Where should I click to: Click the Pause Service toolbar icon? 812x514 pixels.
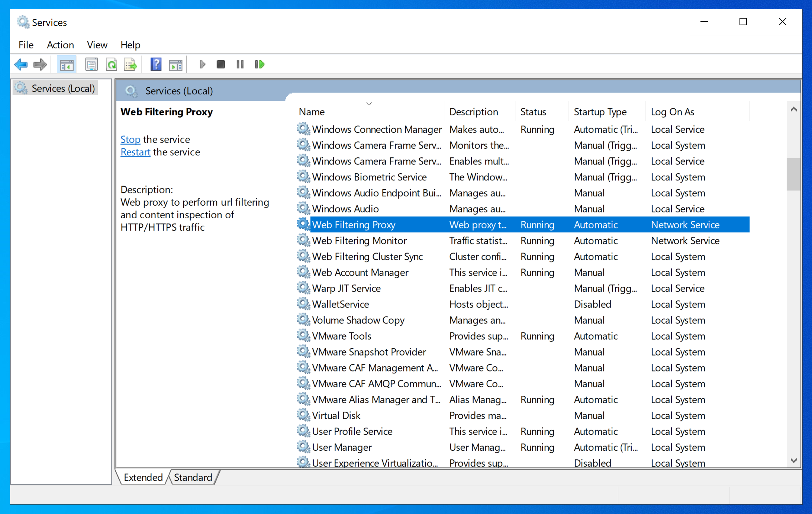[240, 64]
